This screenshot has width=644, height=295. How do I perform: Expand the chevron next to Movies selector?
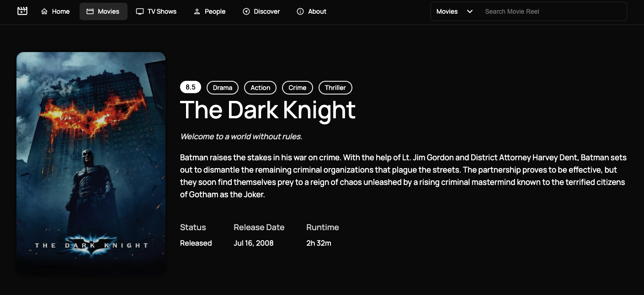pos(469,11)
